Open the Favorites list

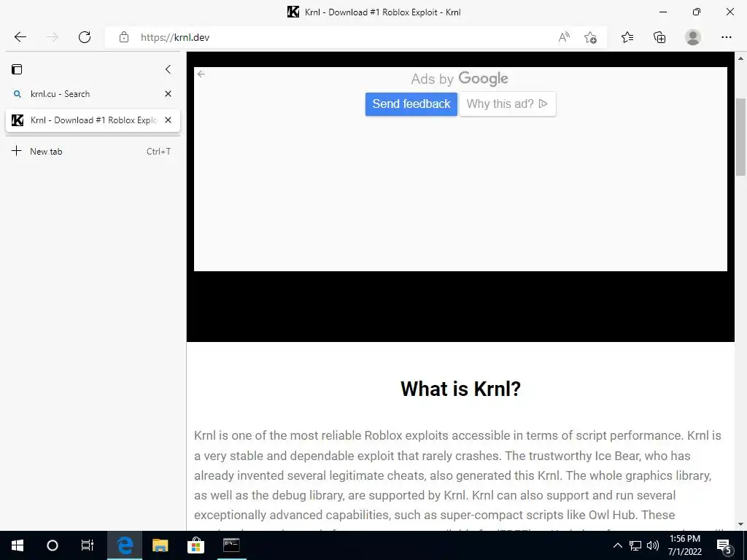click(627, 37)
